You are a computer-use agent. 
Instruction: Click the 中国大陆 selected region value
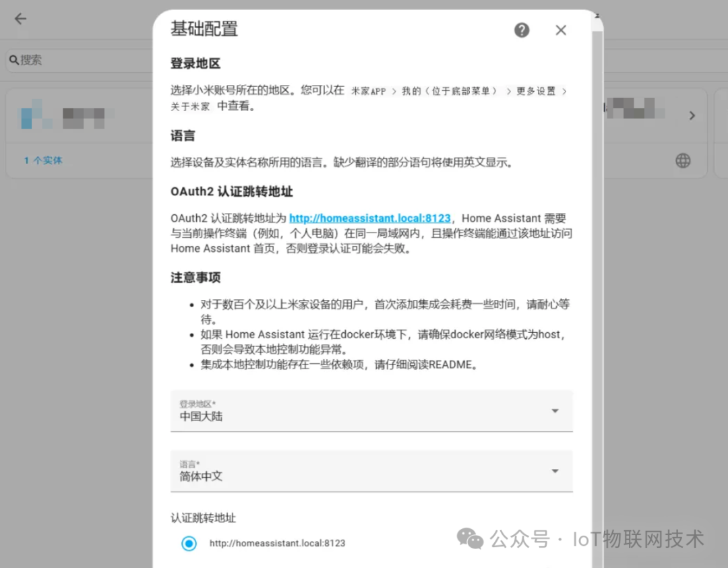(201, 416)
